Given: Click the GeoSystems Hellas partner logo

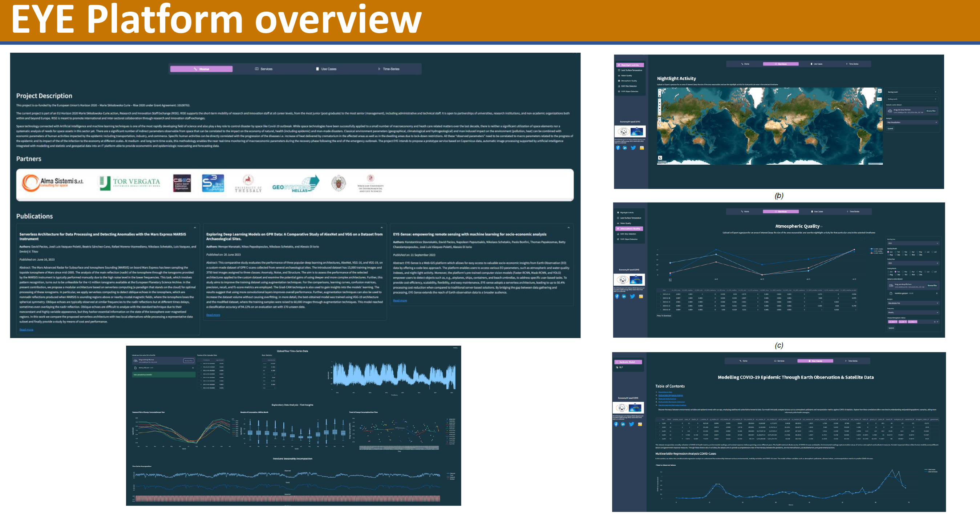Looking at the screenshot, I should coord(296,184).
